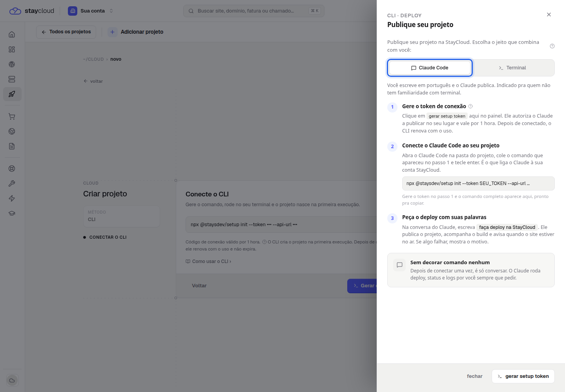Click the staycloud logo
The height and width of the screenshot is (392, 565).
click(31, 11)
